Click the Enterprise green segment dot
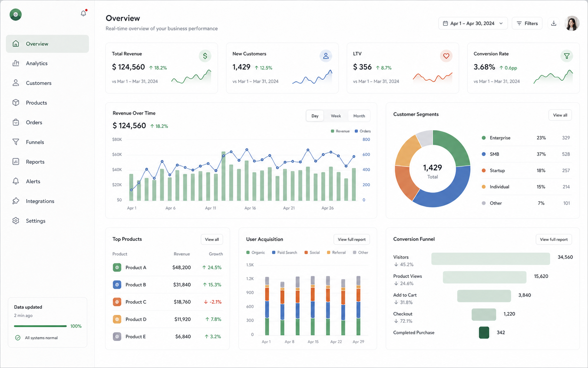The height and width of the screenshot is (368, 588). click(x=483, y=138)
